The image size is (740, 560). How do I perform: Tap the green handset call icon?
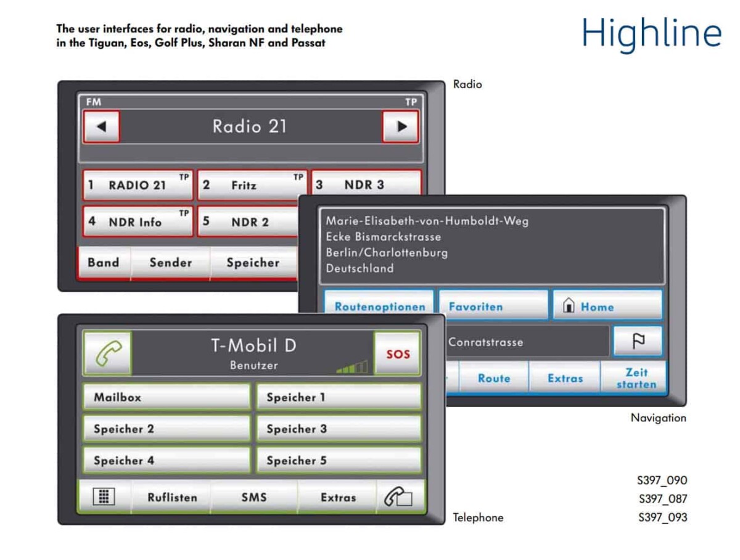(x=107, y=353)
